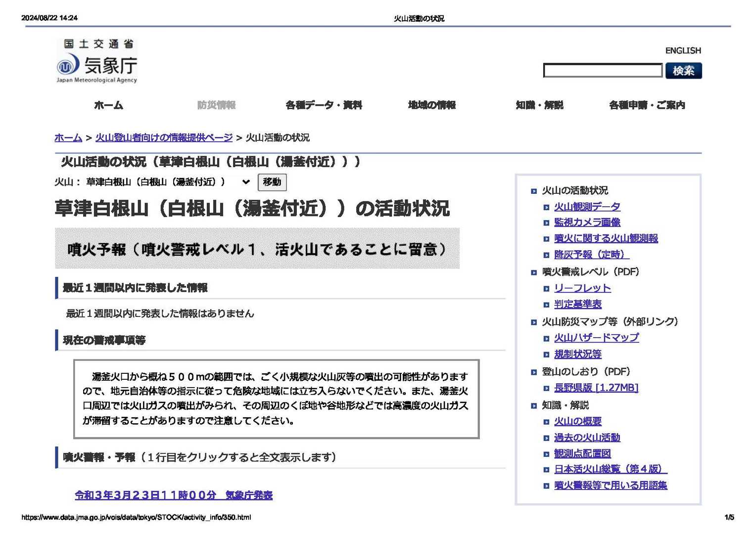Select the 地域の情報 navigation item

tap(431, 105)
